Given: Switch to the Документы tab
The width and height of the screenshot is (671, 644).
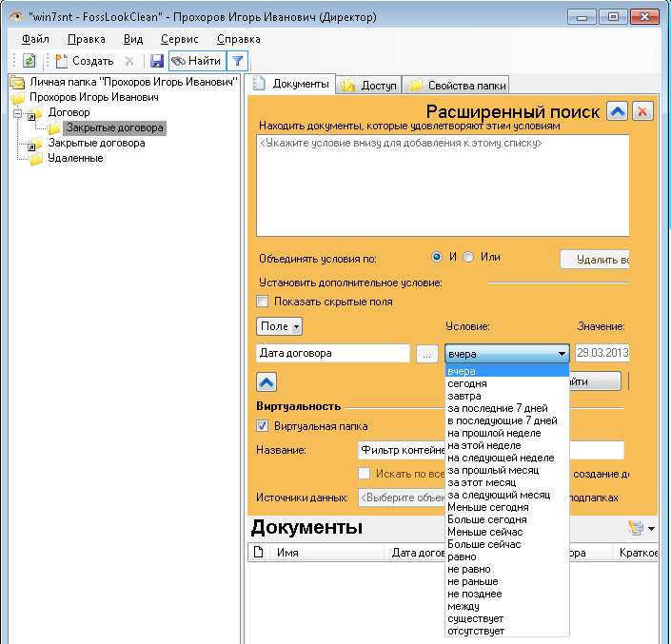Looking at the screenshot, I should click(x=291, y=84).
